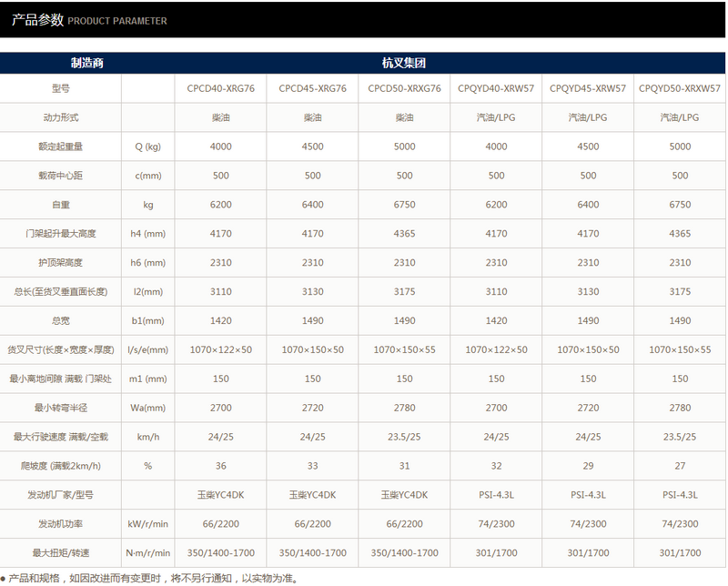Click the l2(mm) unit cell

[x=148, y=291]
